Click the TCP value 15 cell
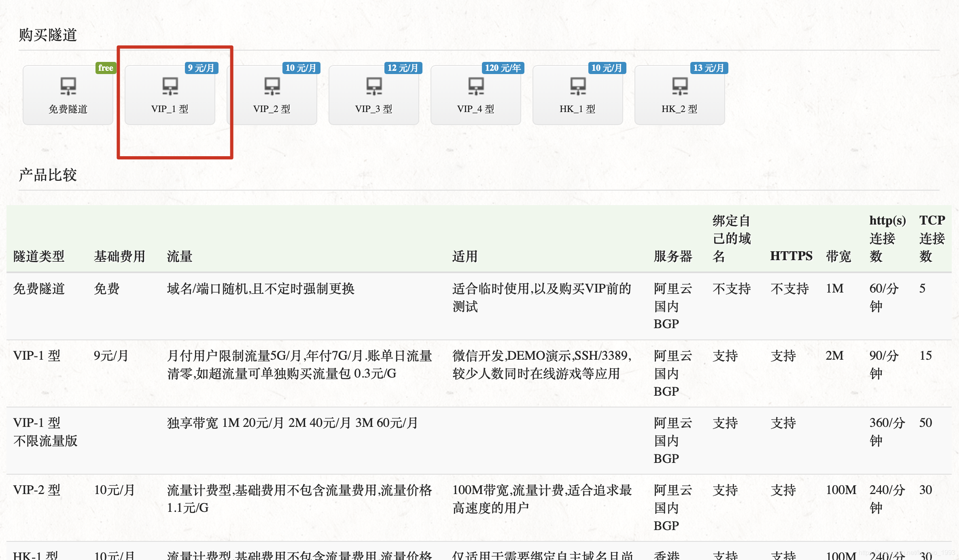Viewport: 959px width, 560px height. point(925,356)
